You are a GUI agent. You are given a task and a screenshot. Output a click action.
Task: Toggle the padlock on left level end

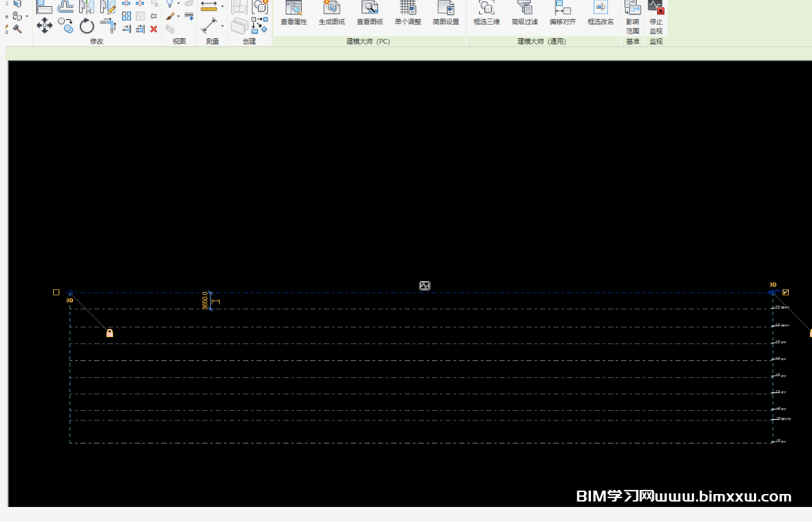(x=110, y=333)
